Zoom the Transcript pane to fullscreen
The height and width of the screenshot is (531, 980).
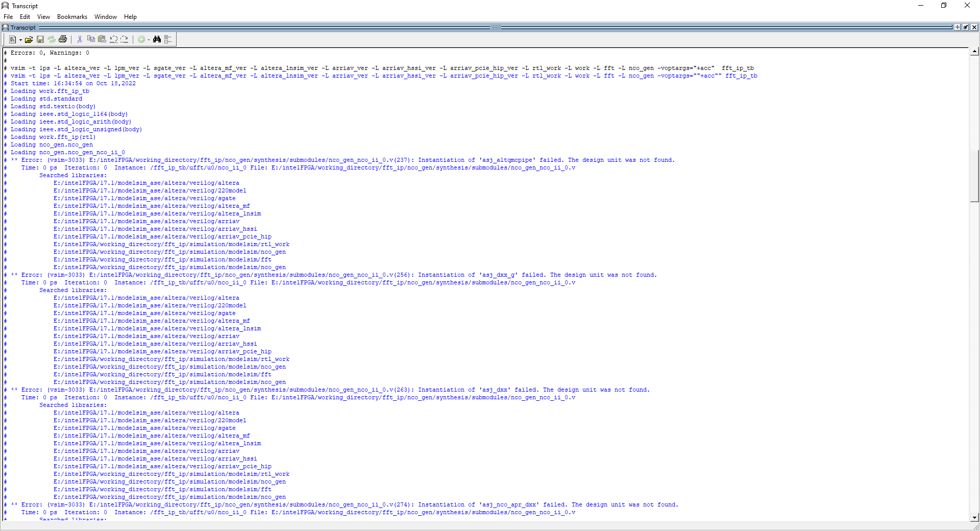[966, 27]
